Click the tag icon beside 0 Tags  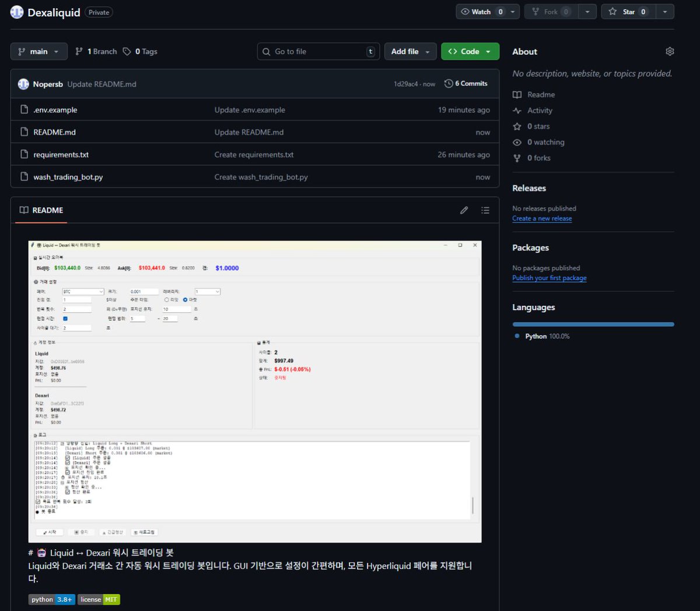[x=127, y=51]
